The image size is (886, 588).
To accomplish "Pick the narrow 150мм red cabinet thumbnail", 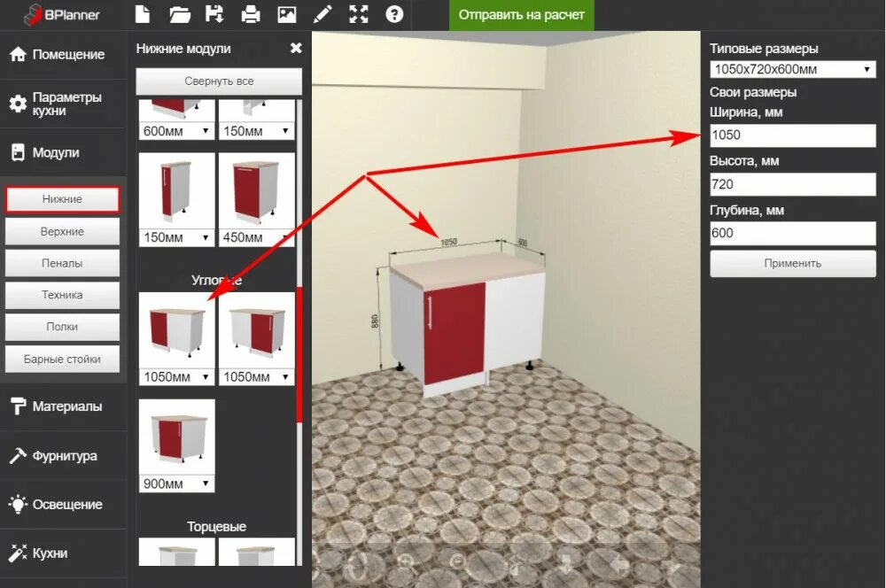I will coord(176,191).
